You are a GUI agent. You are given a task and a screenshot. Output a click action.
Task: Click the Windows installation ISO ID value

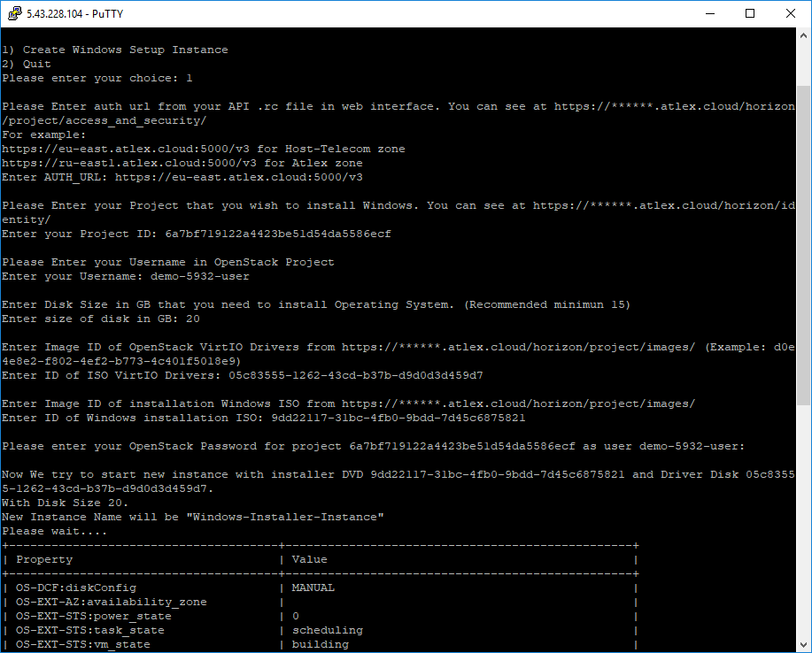point(398,419)
